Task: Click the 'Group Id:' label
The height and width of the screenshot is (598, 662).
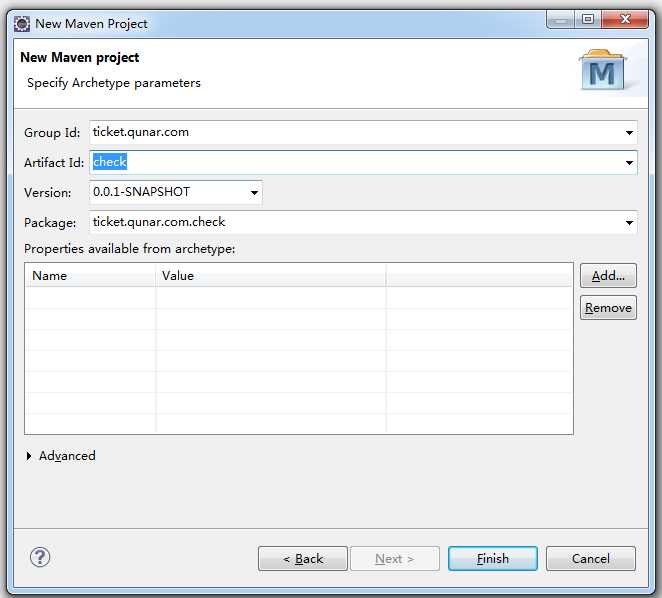Action: click(52, 133)
